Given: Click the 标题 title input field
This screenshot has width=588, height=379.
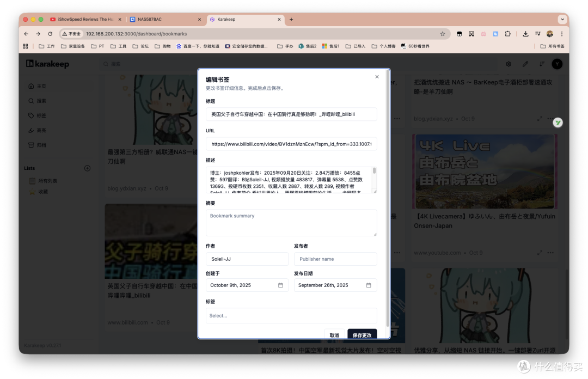Looking at the screenshot, I should click(291, 114).
